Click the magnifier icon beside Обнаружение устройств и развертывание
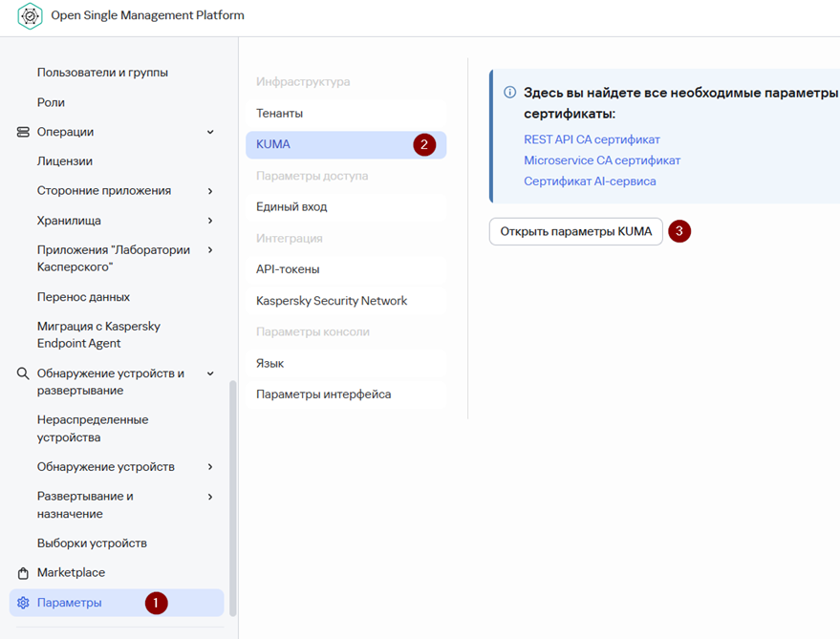The image size is (840, 639). coord(23,373)
